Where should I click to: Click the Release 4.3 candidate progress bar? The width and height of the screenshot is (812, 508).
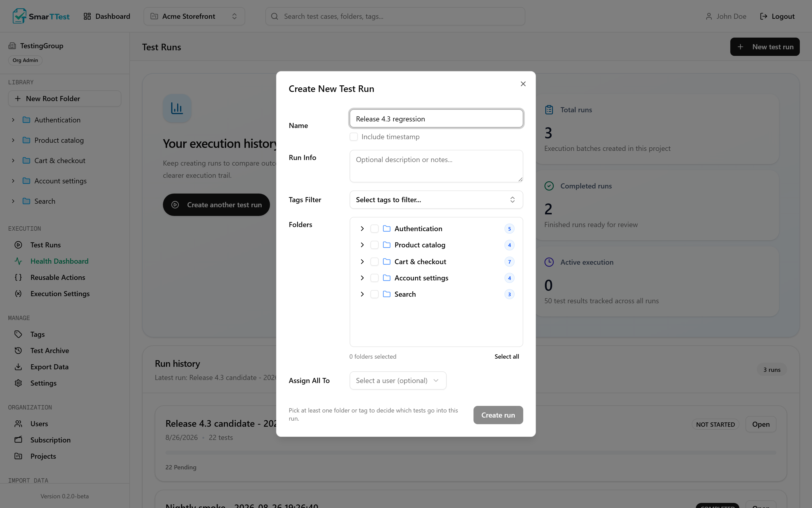tap(470, 453)
